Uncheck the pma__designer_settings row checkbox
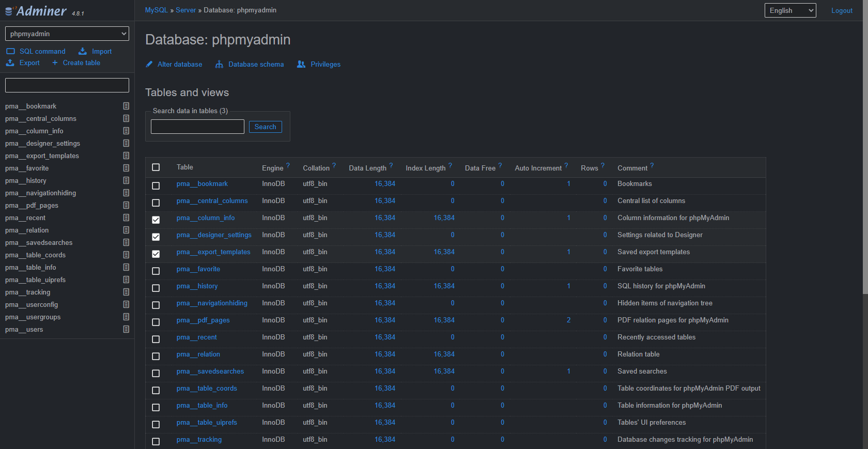The image size is (868, 449). tap(156, 237)
